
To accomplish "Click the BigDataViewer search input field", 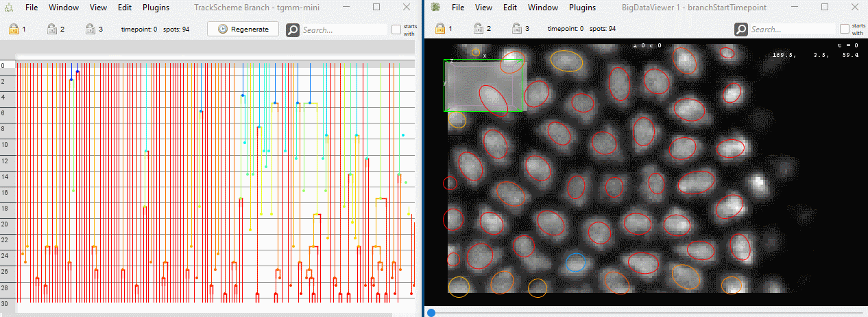I will tap(793, 30).
